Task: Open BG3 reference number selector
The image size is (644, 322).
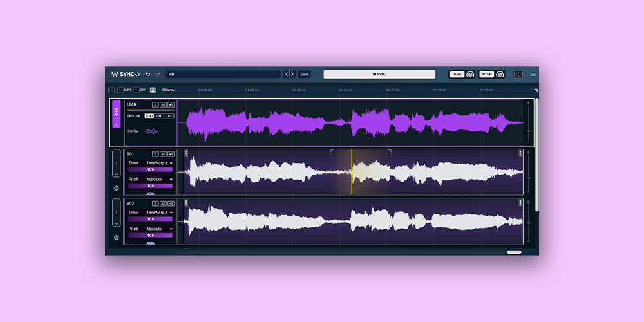Action: click(116, 213)
